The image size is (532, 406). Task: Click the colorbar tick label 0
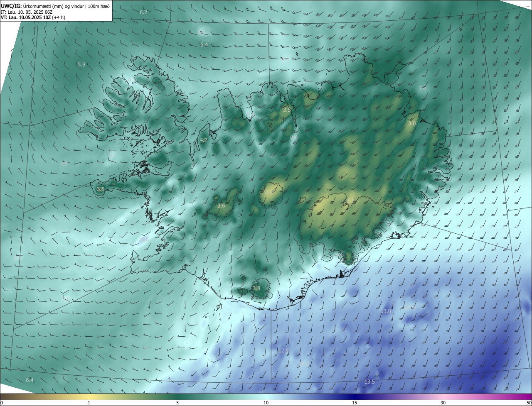coord(2,403)
